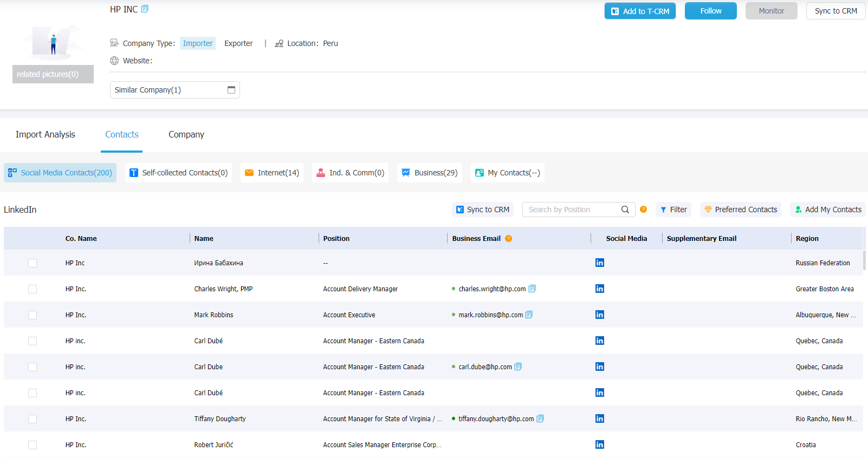Switch to the Contacts tab
The image size is (868, 458).
click(x=122, y=134)
